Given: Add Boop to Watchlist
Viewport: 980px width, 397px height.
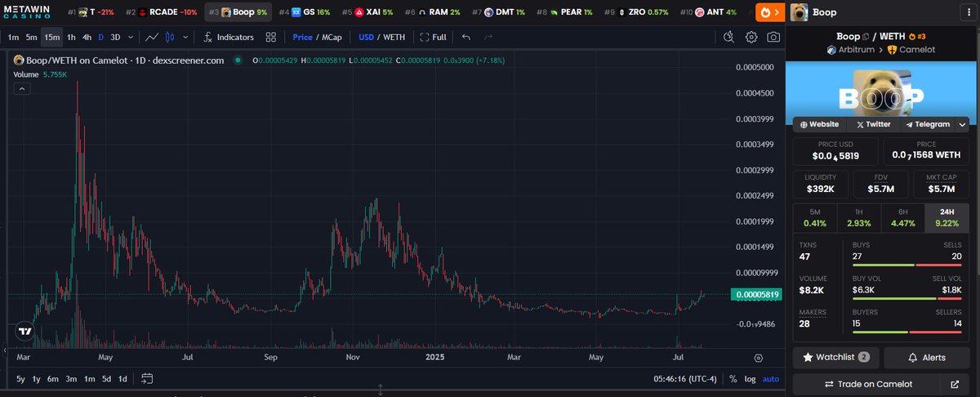Looking at the screenshot, I should (836, 358).
